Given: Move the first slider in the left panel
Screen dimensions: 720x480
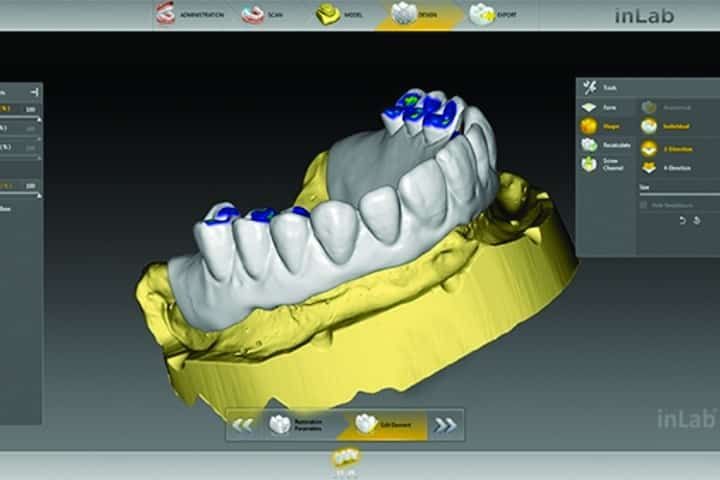Looking at the screenshot, I should 20,119.
